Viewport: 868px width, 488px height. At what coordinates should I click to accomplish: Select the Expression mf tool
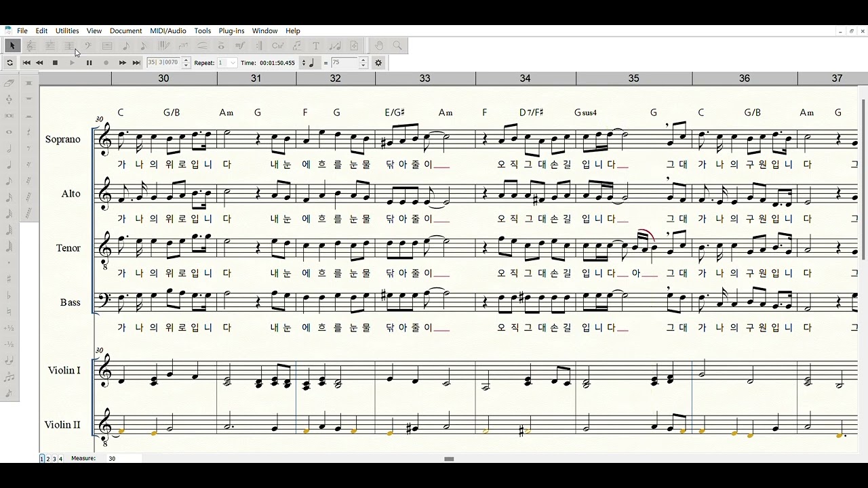pyautogui.click(x=239, y=45)
